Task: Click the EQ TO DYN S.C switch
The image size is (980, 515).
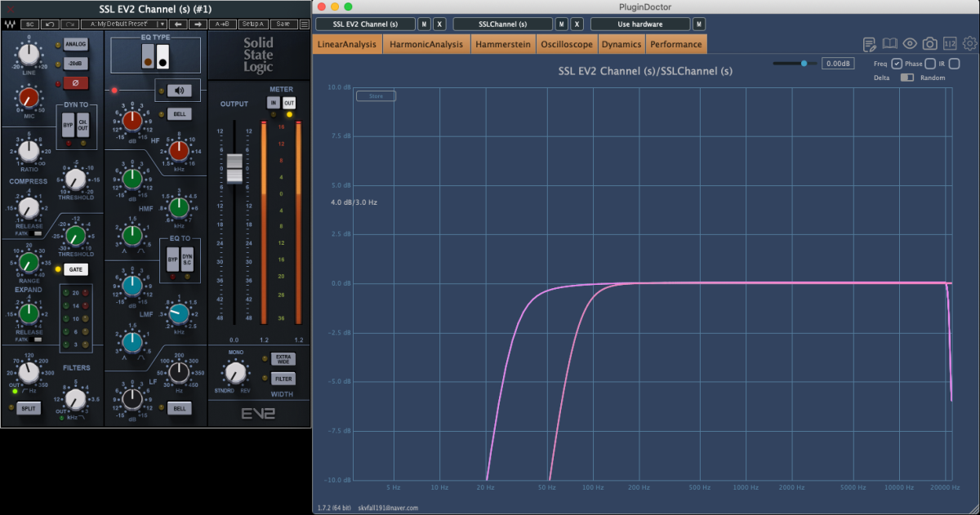Action: 187,259
